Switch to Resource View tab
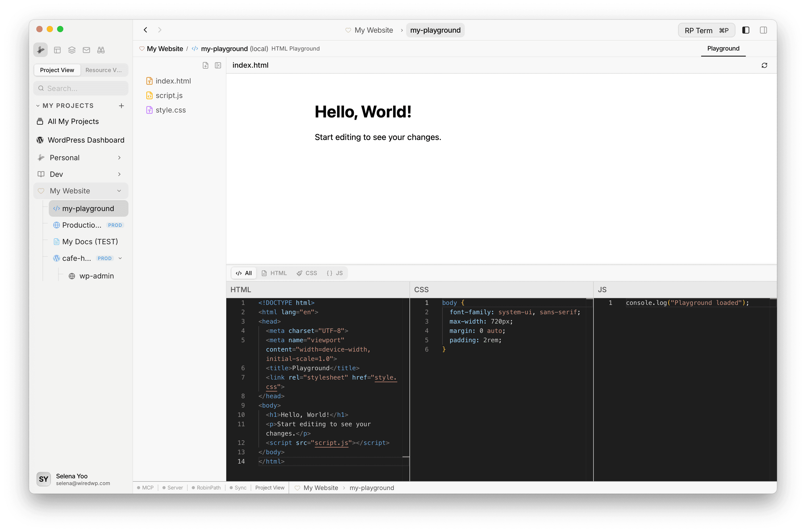The width and height of the screenshot is (806, 532). pos(104,70)
